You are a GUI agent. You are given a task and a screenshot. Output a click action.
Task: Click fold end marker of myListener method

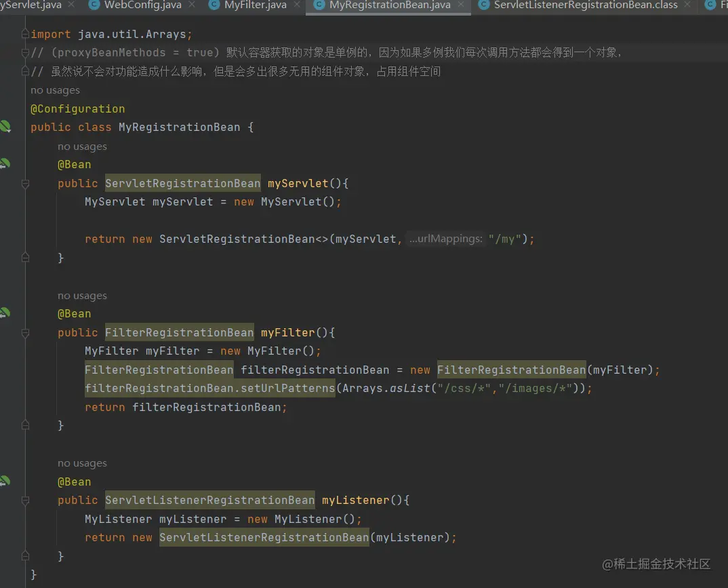click(x=26, y=556)
